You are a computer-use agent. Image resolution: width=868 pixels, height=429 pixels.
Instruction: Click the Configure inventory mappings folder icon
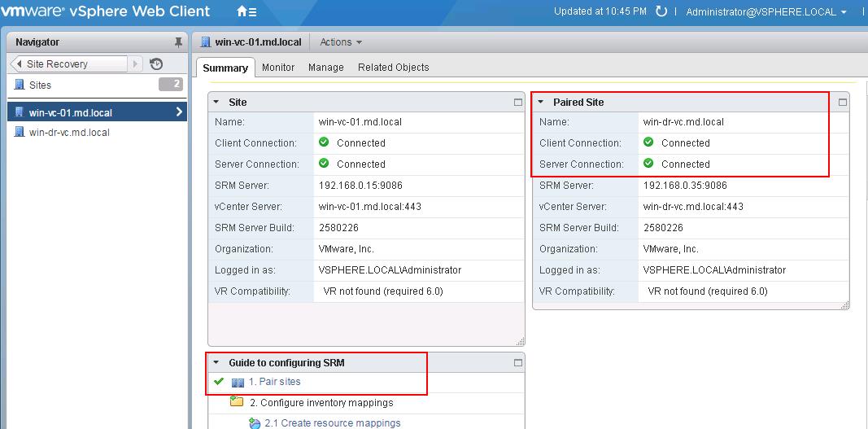237,402
